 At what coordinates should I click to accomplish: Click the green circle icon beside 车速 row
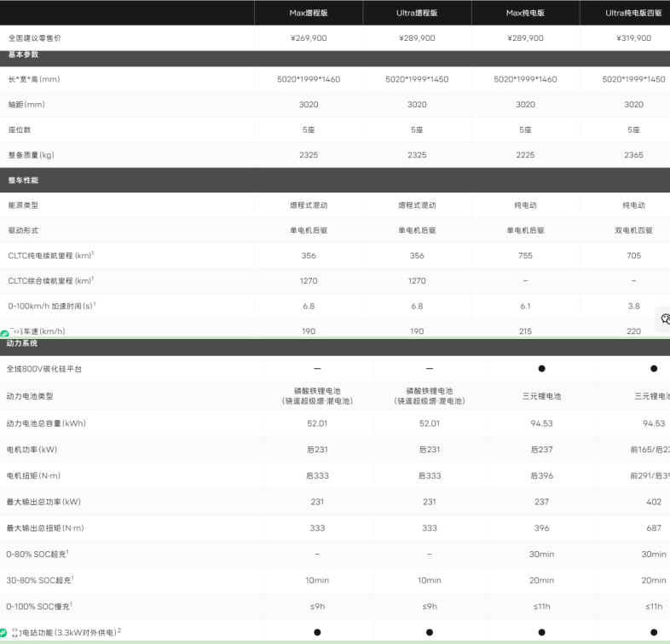4,333
